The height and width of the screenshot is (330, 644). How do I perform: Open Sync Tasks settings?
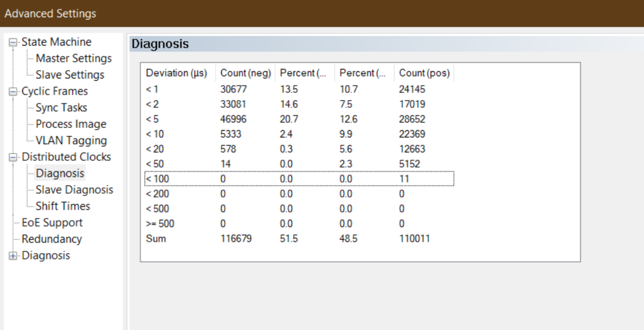pos(61,107)
